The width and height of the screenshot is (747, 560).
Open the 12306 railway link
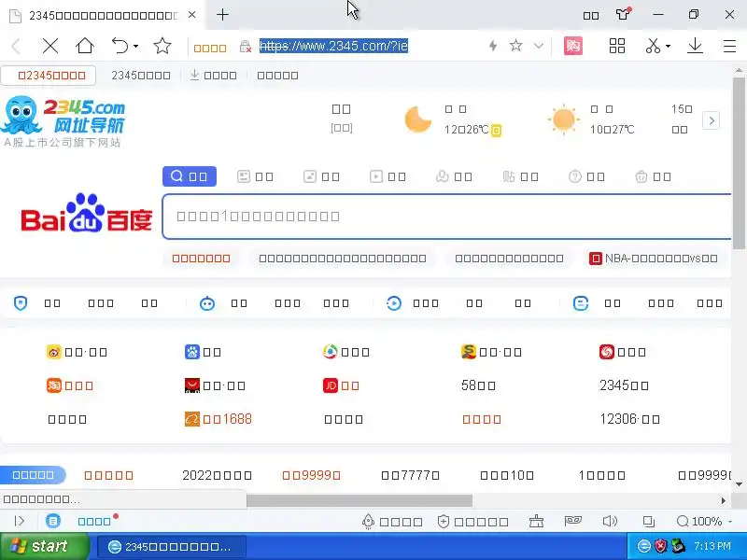(x=629, y=419)
